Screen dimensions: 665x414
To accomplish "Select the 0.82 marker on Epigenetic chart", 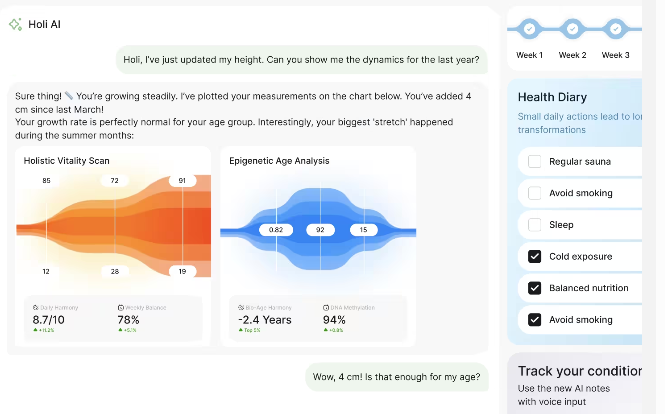I will [276, 230].
